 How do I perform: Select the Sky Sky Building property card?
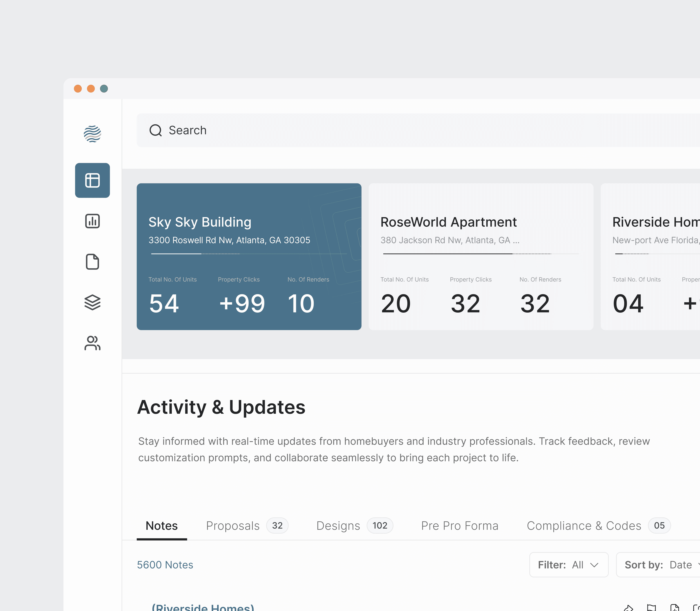pos(249,257)
